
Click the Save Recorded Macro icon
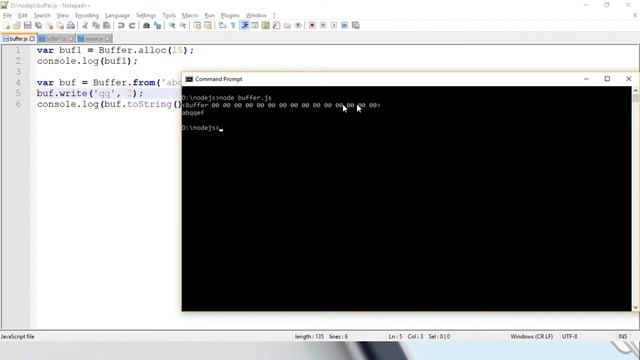tap(356, 25)
